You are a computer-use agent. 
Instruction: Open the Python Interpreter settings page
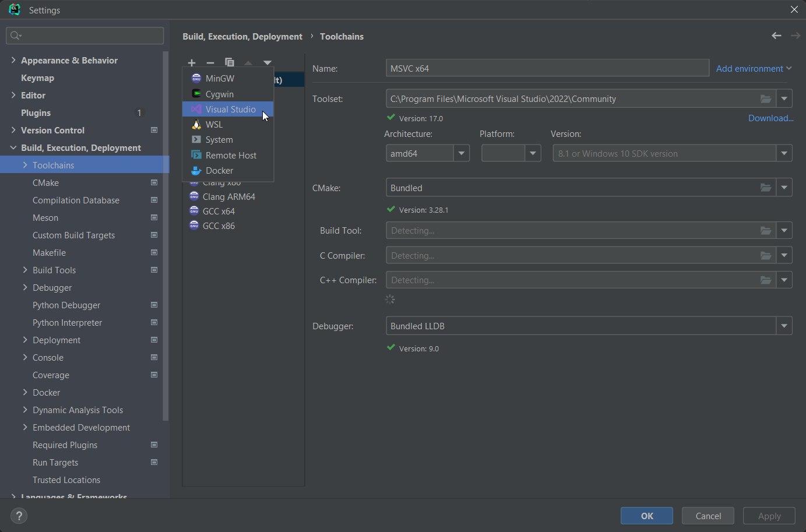click(x=67, y=322)
